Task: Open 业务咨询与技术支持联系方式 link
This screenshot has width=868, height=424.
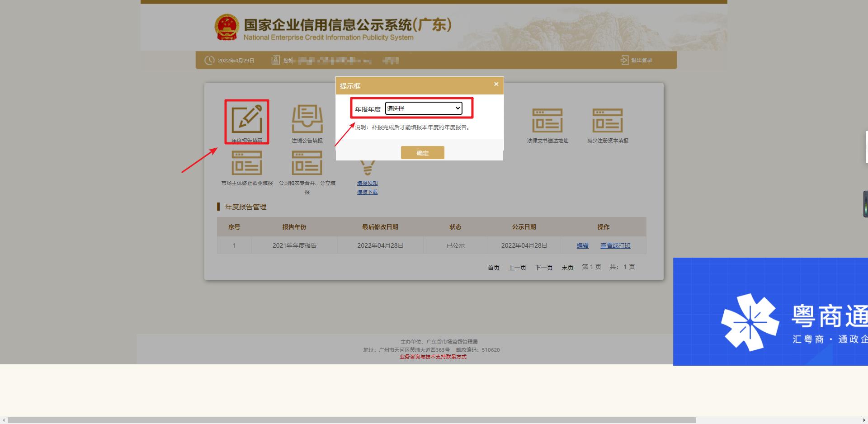Action: pyautogui.click(x=432, y=357)
